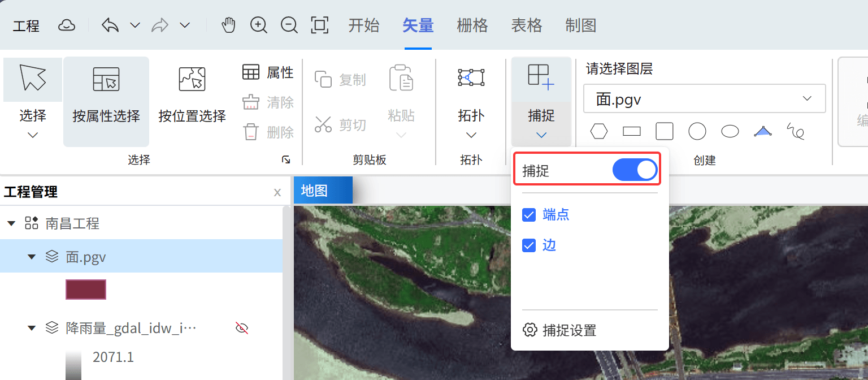
Task: Click the 复制 (copy) tool
Action: (340, 80)
